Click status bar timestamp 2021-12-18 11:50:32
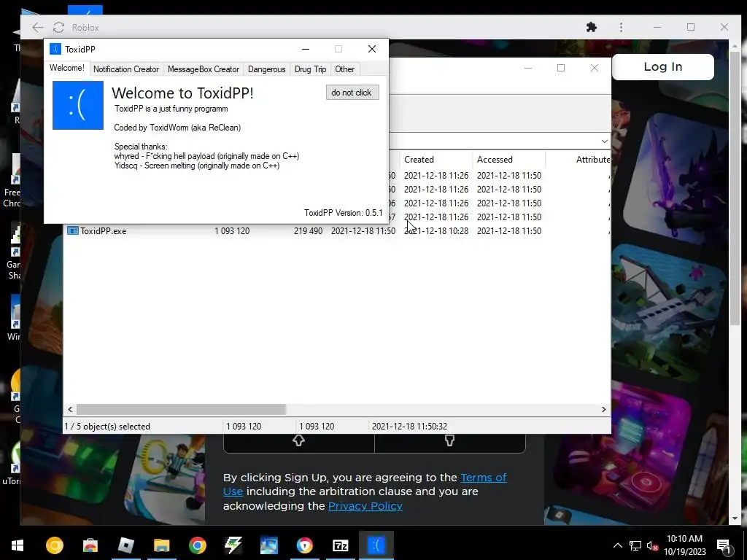The image size is (747, 560). (x=409, y=426)
